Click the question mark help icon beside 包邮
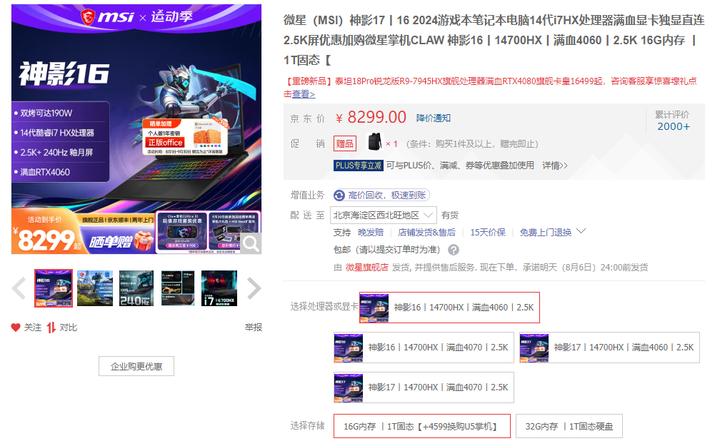The width and height of the screenshot is (720, 441). tap(453, 250)
